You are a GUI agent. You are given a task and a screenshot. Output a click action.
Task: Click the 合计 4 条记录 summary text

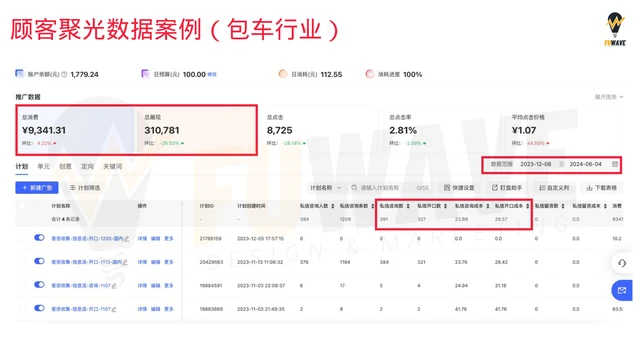(65, 219)
